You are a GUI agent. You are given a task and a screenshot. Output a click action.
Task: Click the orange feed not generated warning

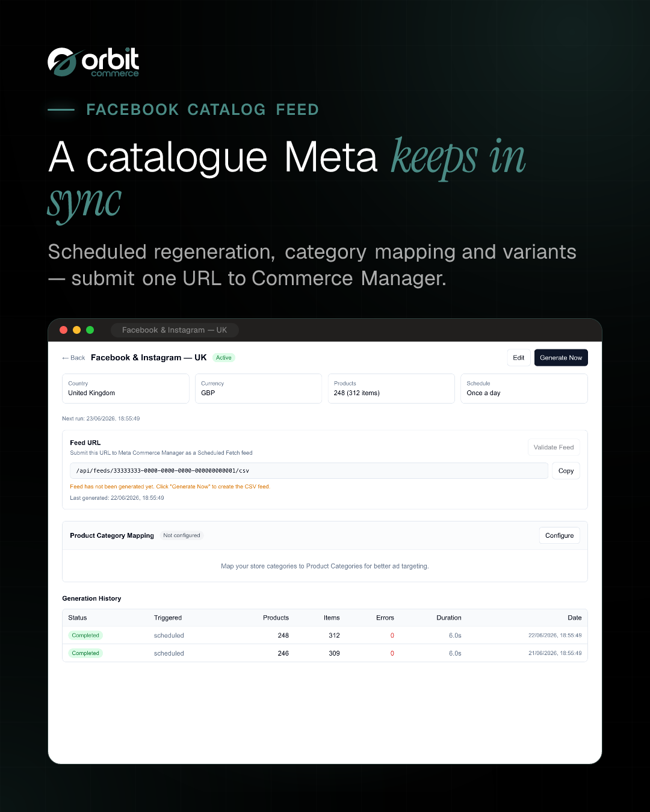coord(170,487)
